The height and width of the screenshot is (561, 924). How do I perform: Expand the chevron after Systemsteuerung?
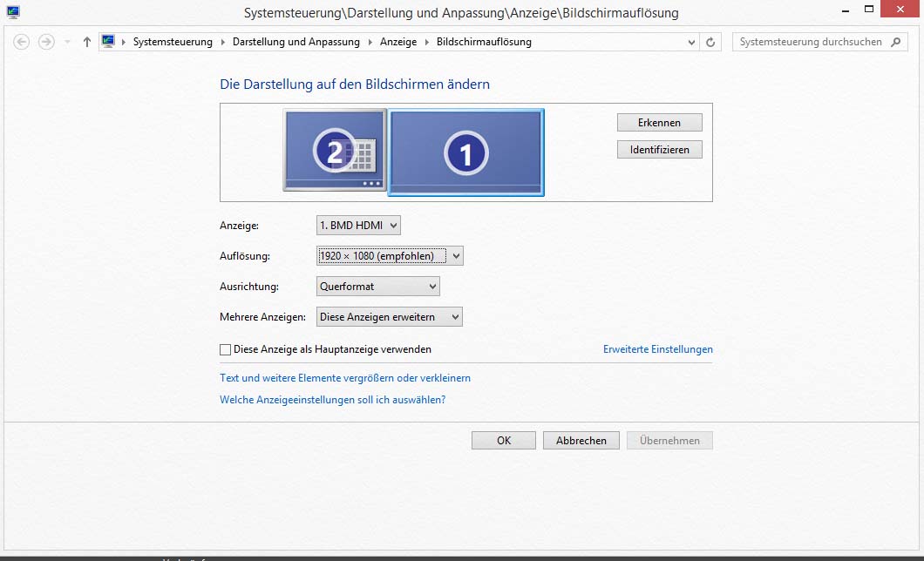tap(223, 42)
